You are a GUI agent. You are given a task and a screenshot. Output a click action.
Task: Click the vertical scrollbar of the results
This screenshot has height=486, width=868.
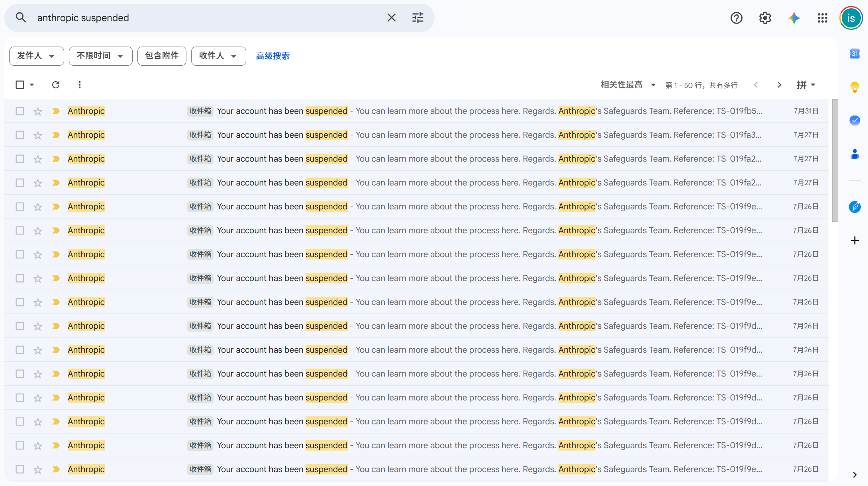click(835, 160)
